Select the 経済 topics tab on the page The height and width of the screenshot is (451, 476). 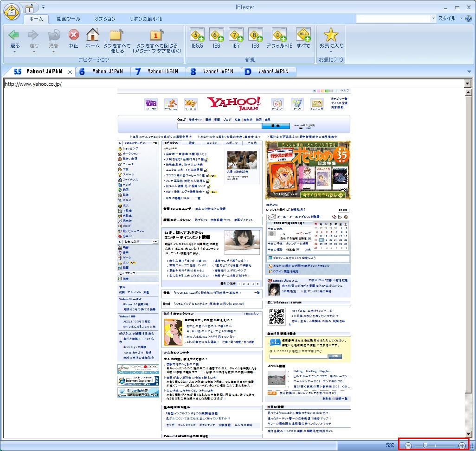click(192, 143)
